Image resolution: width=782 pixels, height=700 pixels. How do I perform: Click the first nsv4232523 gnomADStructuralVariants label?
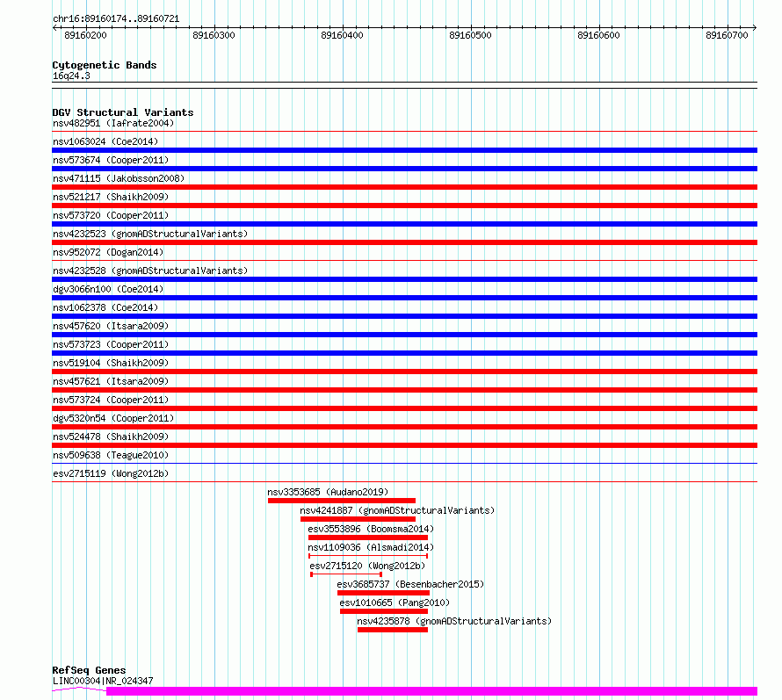point(150,234)
